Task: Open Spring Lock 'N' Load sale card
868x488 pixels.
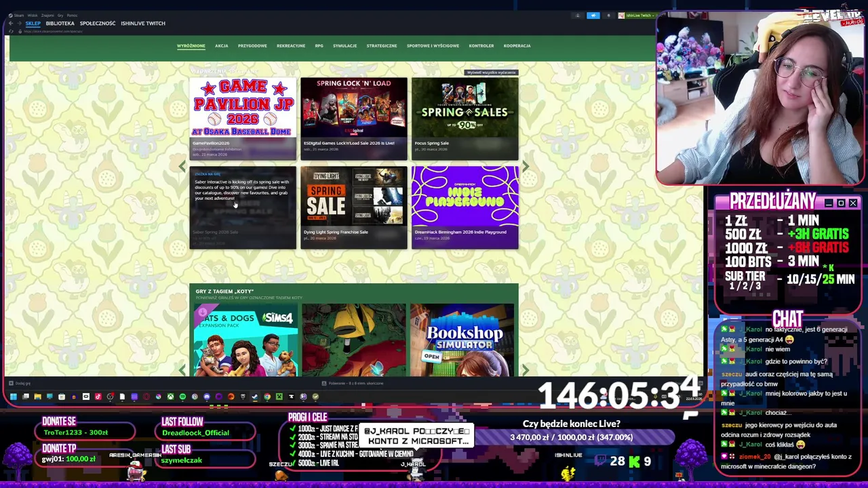Action: pyautogui.click(x=354, y=119)
